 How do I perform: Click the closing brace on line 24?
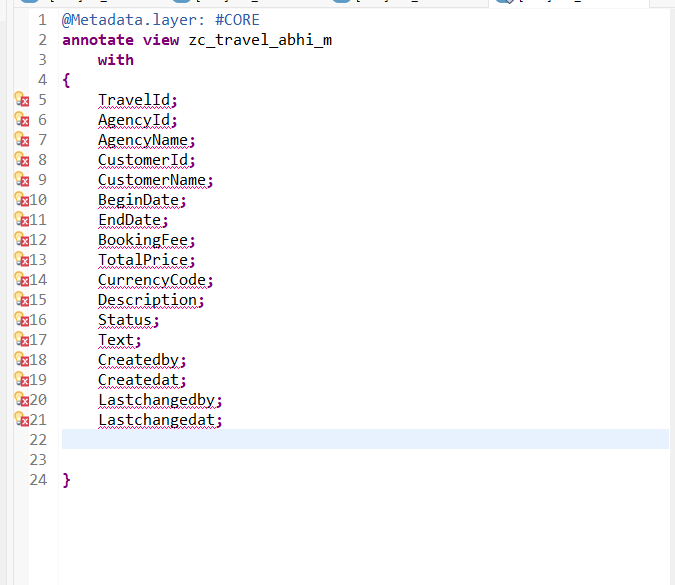[66, 480]
